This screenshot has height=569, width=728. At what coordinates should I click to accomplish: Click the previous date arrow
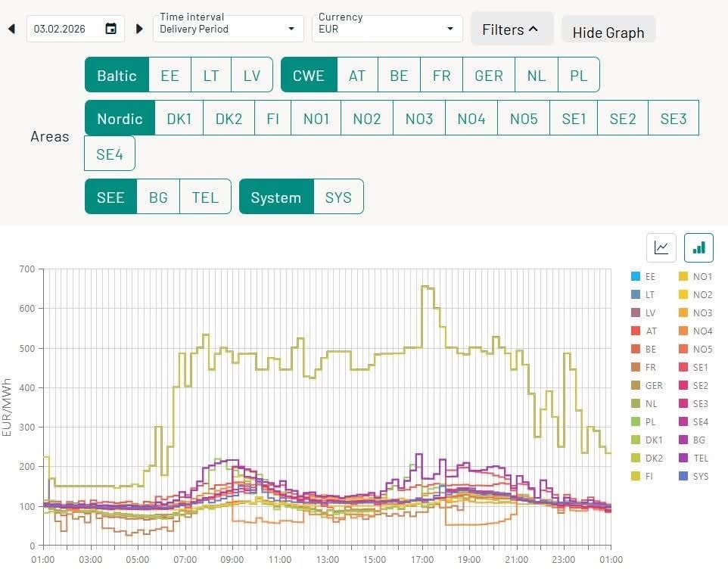11,30
